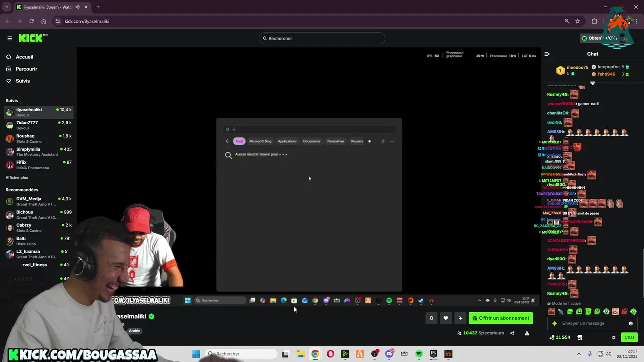
Task: Click the address bar URL kick.com/ilyaselmaliki
Action: [87, 21]
